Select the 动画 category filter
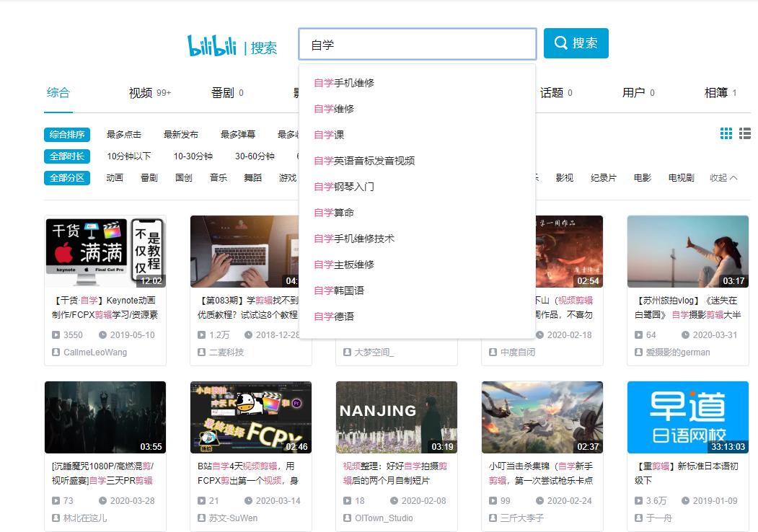The image size is (758, 532). tap(113, 177)
